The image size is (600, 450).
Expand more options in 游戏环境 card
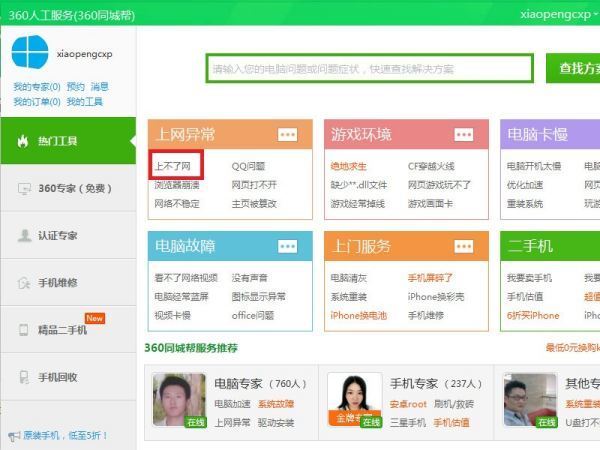point(463,135)
